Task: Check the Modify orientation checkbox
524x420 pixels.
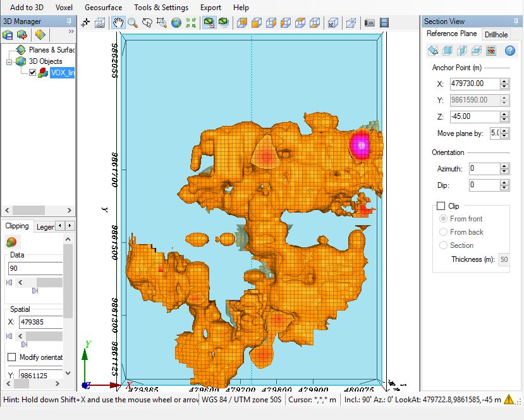Action: pyautogui.click(x=11, y=357)
